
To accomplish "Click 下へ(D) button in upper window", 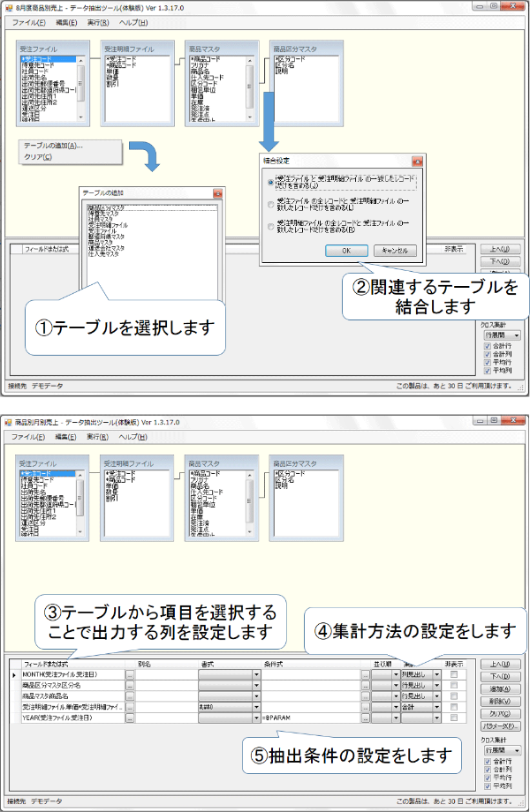I will (x=500, y=261).
